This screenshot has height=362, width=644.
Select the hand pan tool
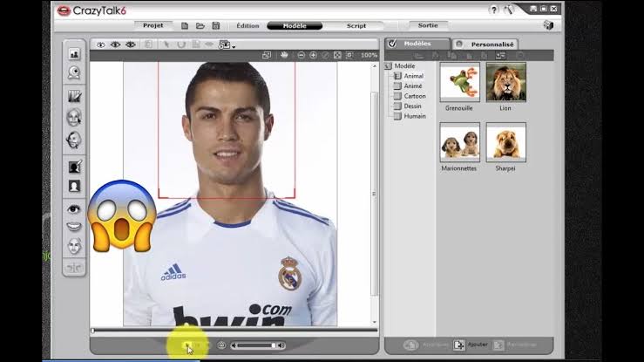(284, 55)
